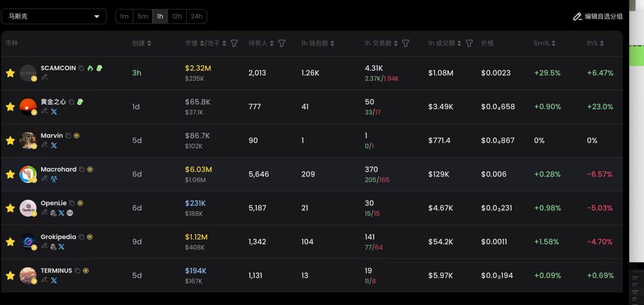Open the X link for 黄金之心
This screenshot has width=644, height=305.
(54, 111)
